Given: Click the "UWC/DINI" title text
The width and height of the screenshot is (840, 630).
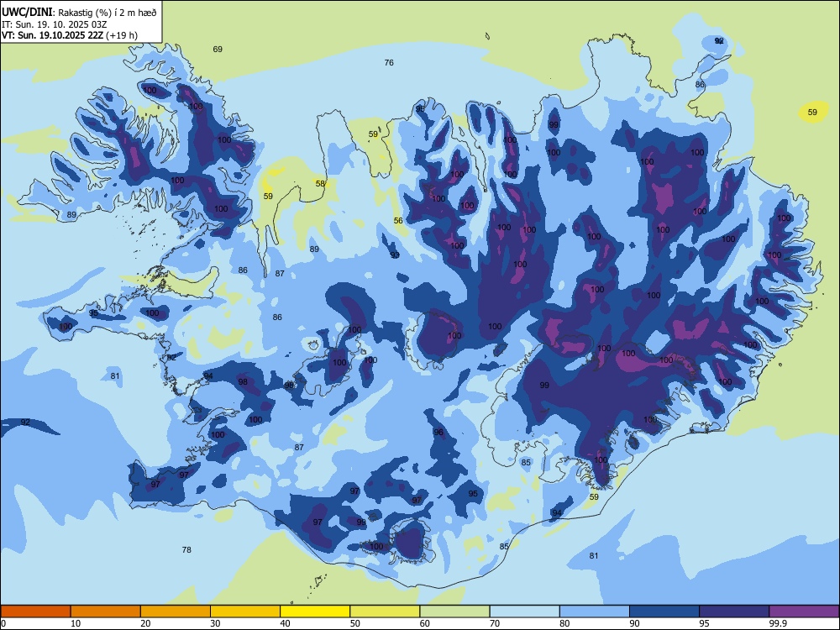Looking at the screenshot, I should point(28,13).
